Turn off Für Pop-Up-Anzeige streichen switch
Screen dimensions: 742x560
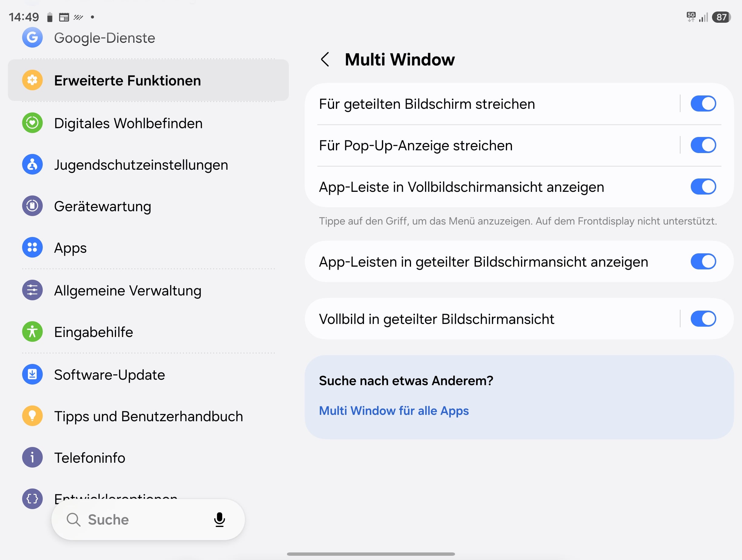point(703,145)
